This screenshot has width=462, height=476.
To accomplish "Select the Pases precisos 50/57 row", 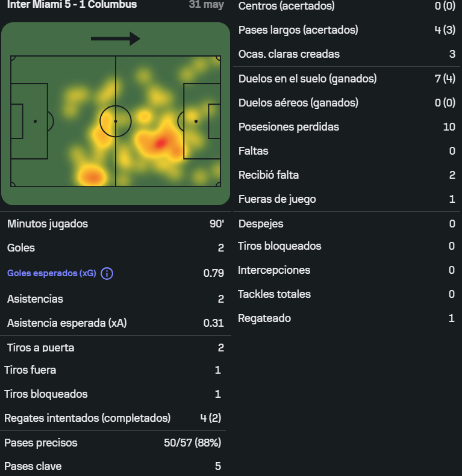I will point(113,443).
